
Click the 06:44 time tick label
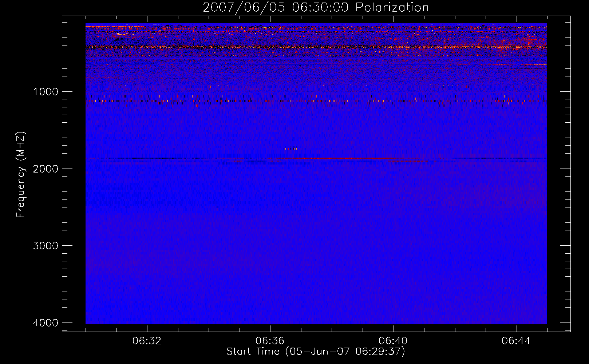pyautogui.click(x=516, y=341)
